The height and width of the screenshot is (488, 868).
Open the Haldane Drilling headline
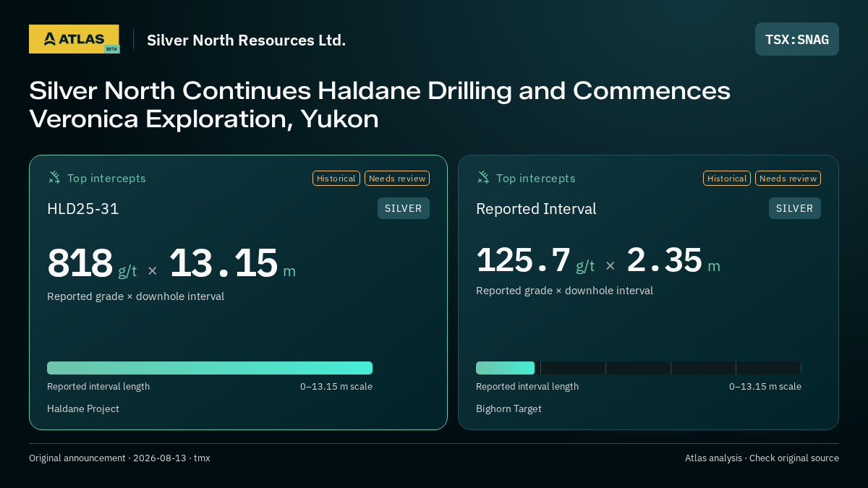380,105
